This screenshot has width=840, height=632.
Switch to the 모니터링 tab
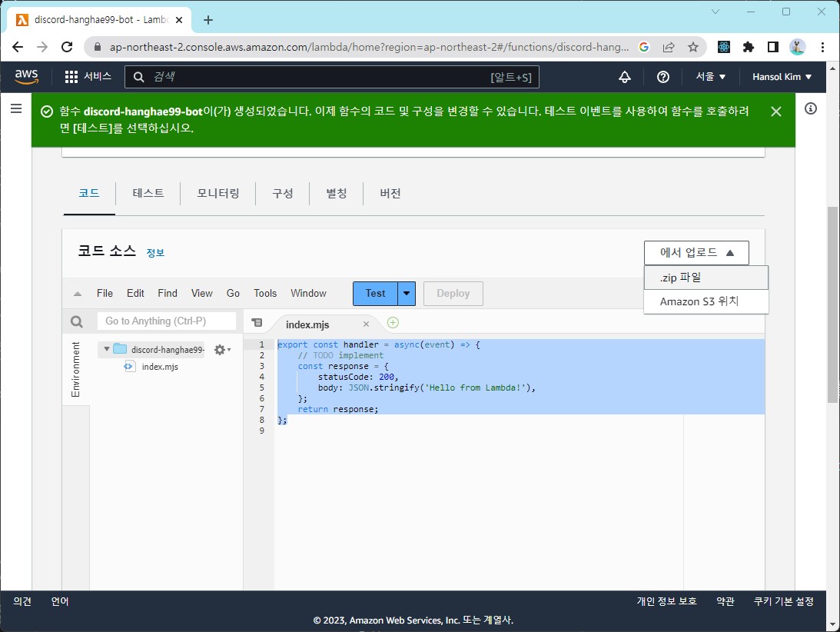(218, 193)
